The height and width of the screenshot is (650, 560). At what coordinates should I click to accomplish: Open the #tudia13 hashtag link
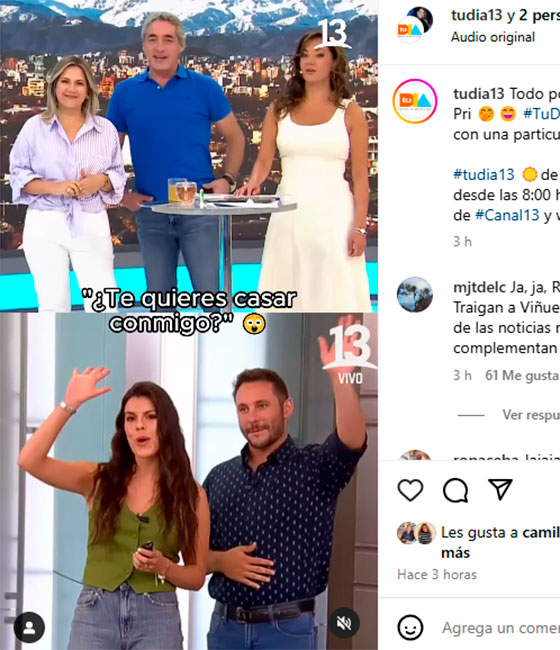pyautogui.click(x=484, y=175)
